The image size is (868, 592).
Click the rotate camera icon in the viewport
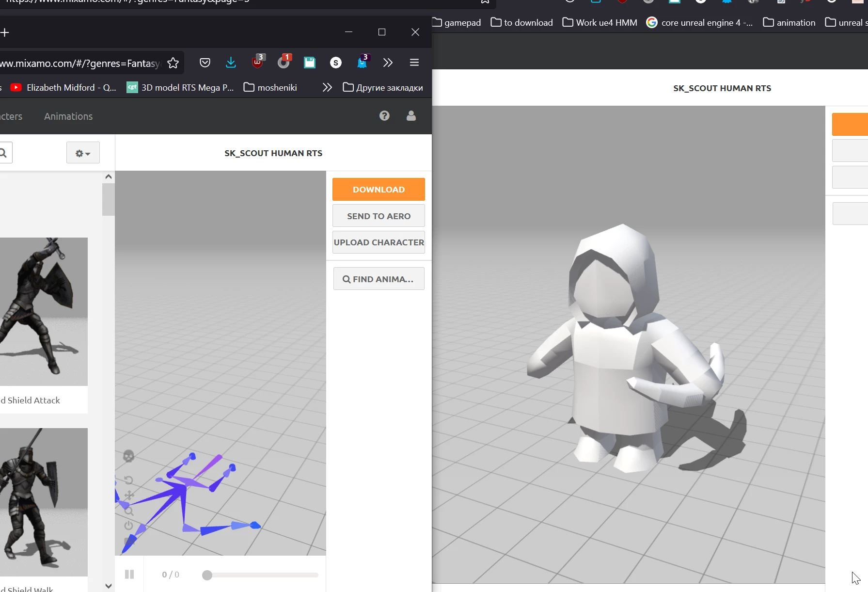pos(128,480)
